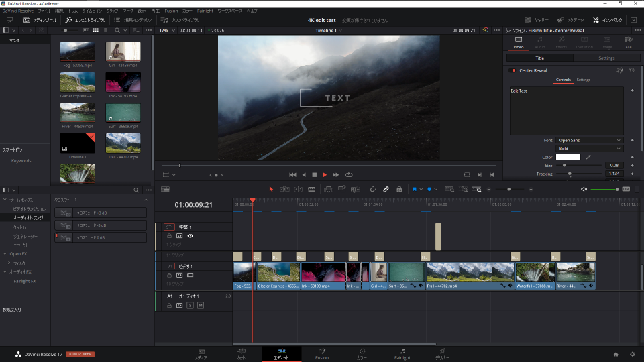The image size is (644, 362).
Task: Lock subtitle track 字幕 1
Action: coord(169,236)
